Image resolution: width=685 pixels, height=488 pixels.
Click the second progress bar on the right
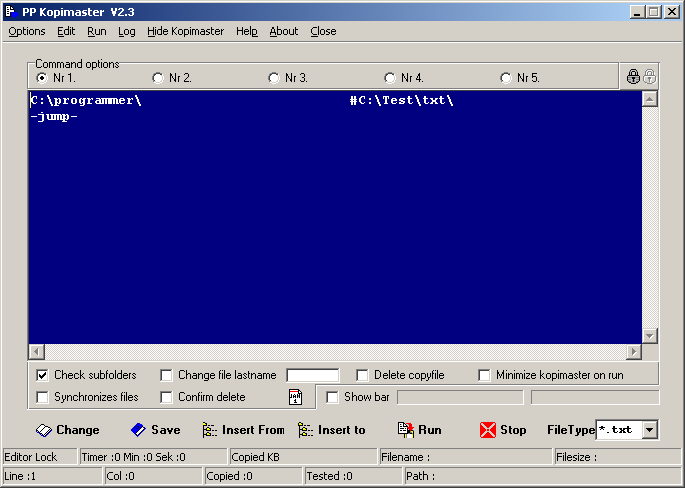[595, 397]
